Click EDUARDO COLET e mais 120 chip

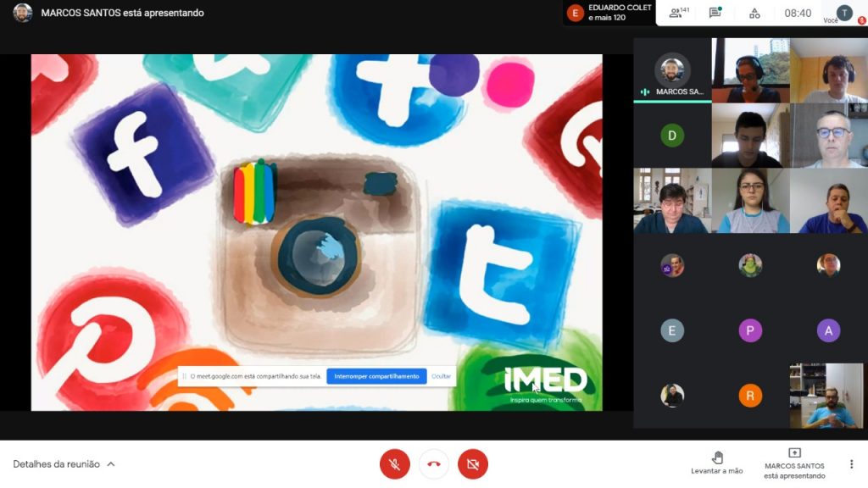[609, 13]
